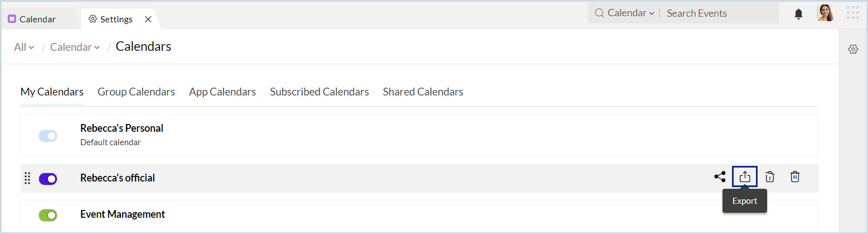
Task: Click the closed-lid trash icon
Action: tap(795, 177)
